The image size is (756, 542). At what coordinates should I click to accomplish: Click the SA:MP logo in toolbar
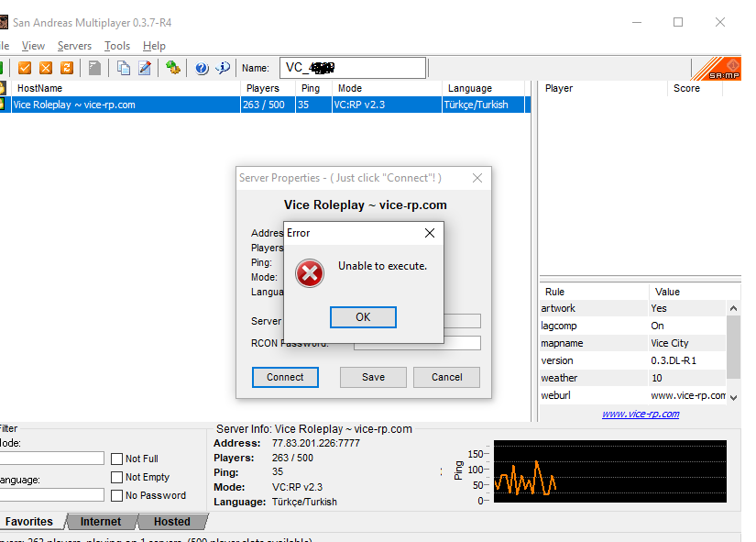pyautogui.click(x=717, y=69)
